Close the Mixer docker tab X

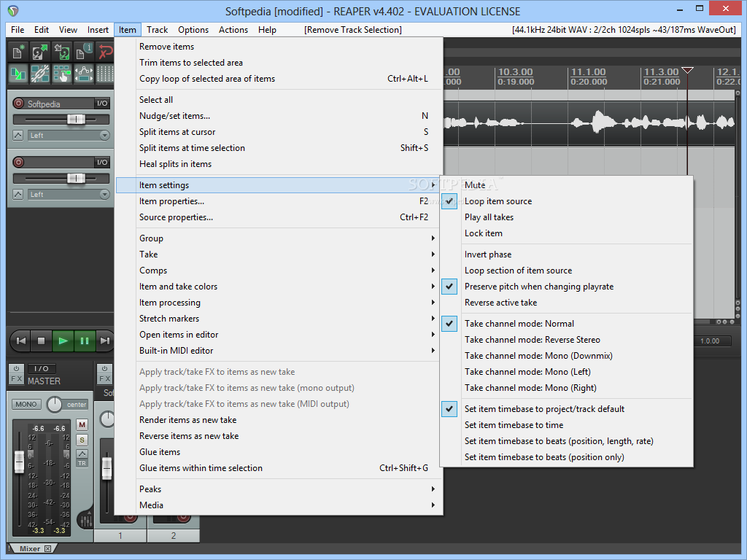[47, 548]
